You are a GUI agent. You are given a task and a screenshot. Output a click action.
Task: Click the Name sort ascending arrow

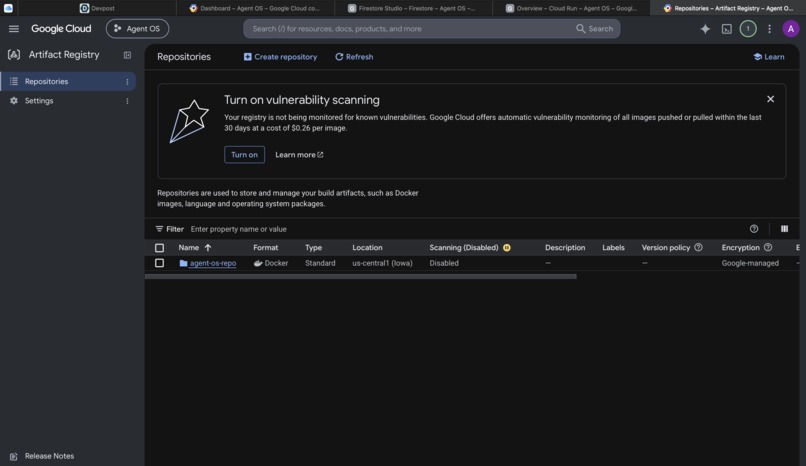[x=208, y=248]
